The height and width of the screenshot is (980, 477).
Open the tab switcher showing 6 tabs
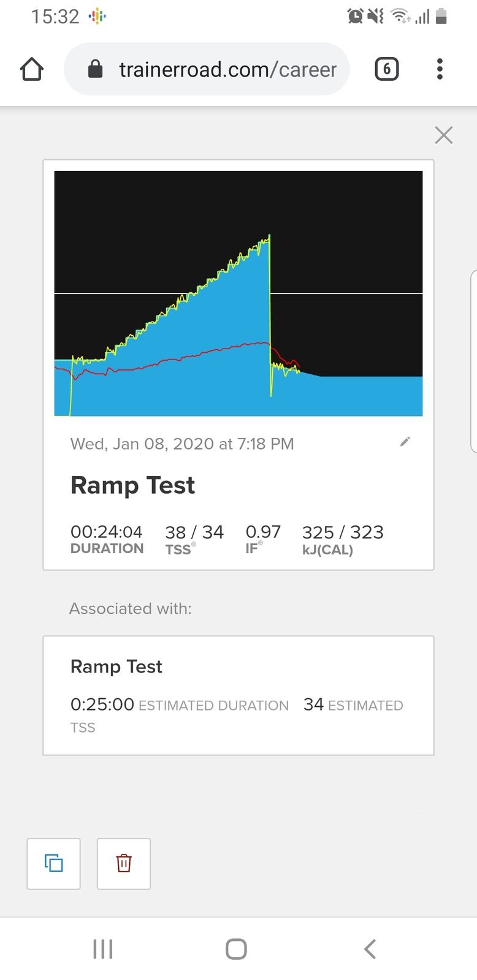[x=386, y=69]
